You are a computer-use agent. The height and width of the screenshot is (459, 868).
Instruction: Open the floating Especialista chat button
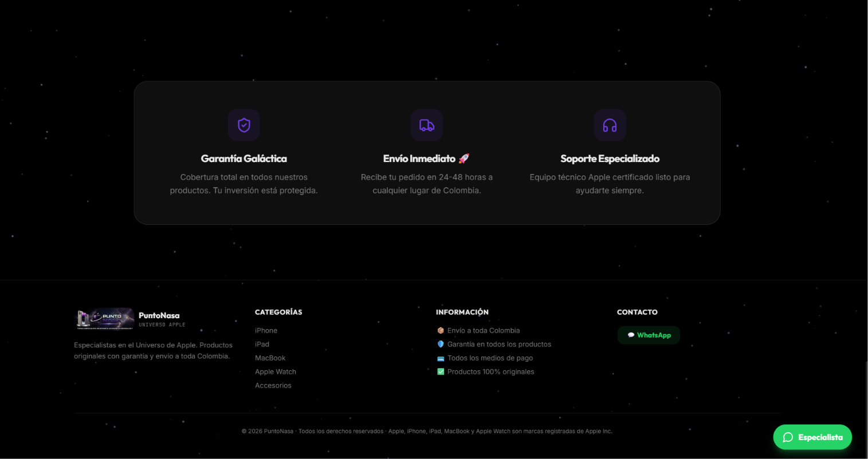(x=812, y=437)
